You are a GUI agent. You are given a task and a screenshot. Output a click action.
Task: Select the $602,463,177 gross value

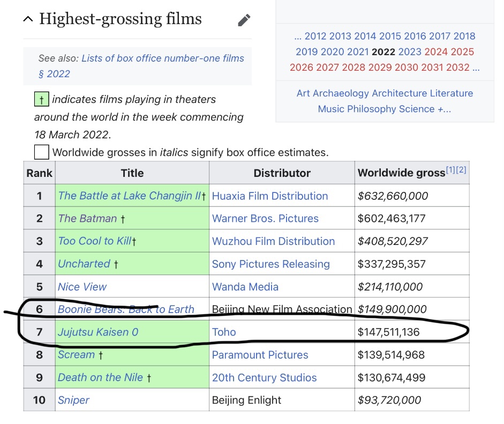point(392,219)
